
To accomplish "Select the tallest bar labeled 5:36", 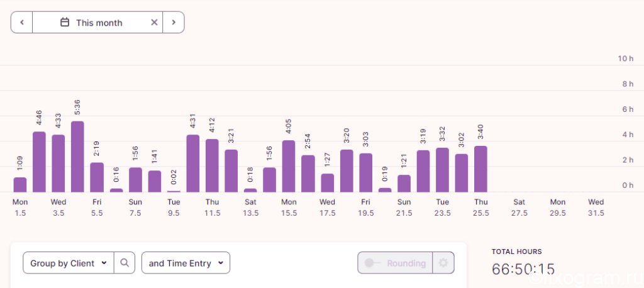I will [x=77, y=157].
